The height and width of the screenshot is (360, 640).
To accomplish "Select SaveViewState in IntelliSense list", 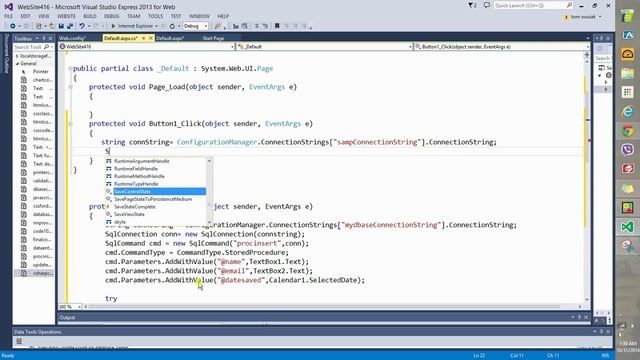I will (156, 214).
